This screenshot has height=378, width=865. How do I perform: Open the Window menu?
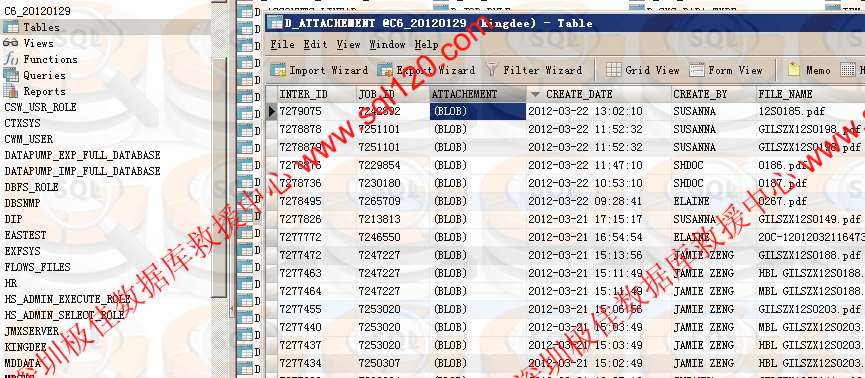[388, 44]
